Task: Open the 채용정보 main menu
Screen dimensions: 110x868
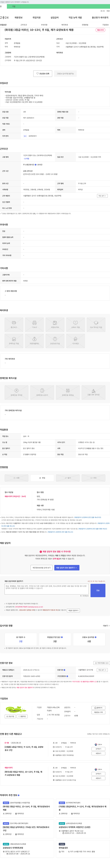Action: click(19, 18)
